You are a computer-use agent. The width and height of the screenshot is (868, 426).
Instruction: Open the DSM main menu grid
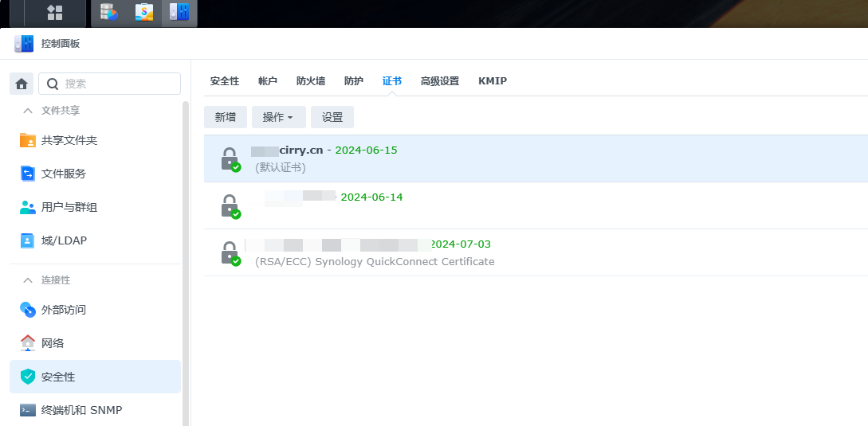[55, 13]
